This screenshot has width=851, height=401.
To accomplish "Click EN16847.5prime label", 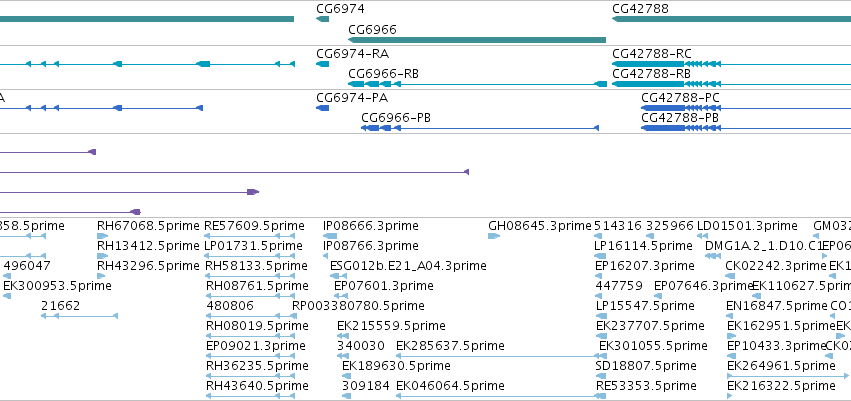I will (777, 306).
